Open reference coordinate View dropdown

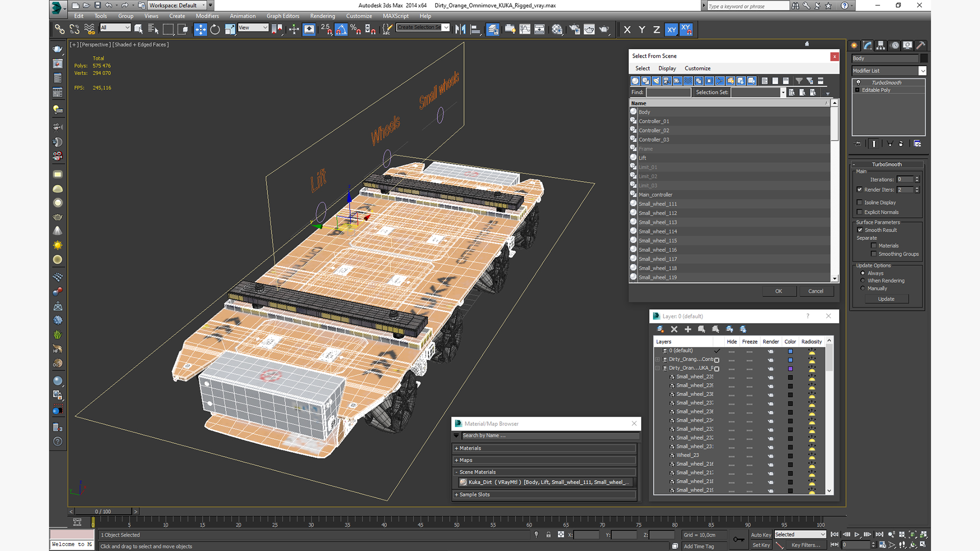click(x=265, y=28)
